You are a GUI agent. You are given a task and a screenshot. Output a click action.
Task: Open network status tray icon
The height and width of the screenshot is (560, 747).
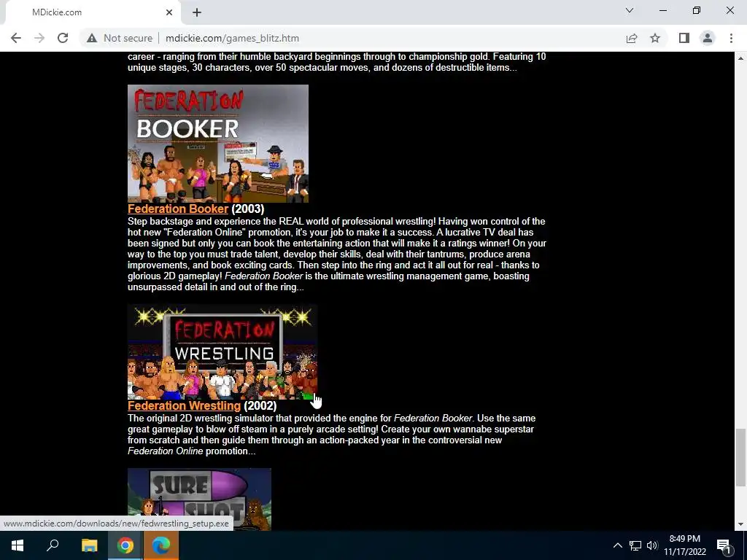[635, 545]
